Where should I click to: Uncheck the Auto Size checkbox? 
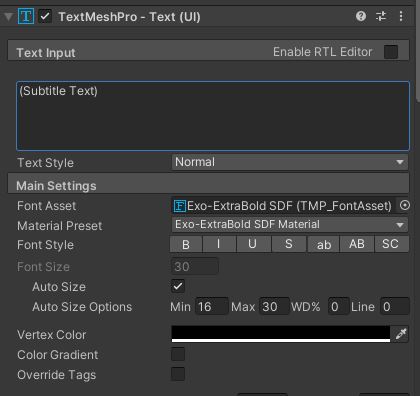point(178,286)
